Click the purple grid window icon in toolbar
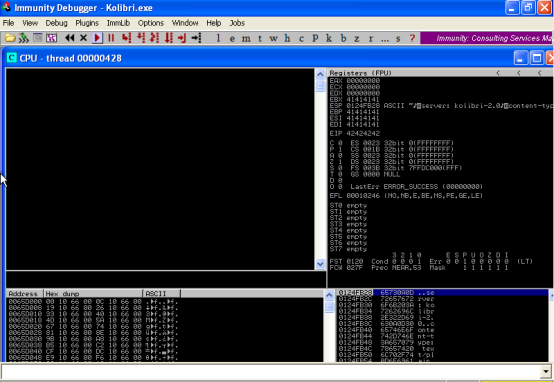Viewport: 554px width, 382px height. click(x=51, y=38)
